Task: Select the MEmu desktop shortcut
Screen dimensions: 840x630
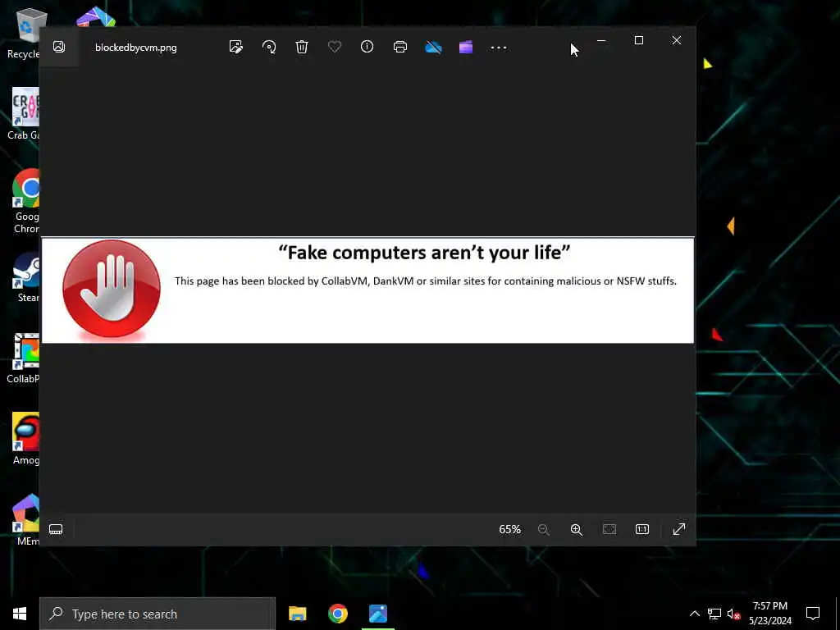Action: tap(27, 519)
